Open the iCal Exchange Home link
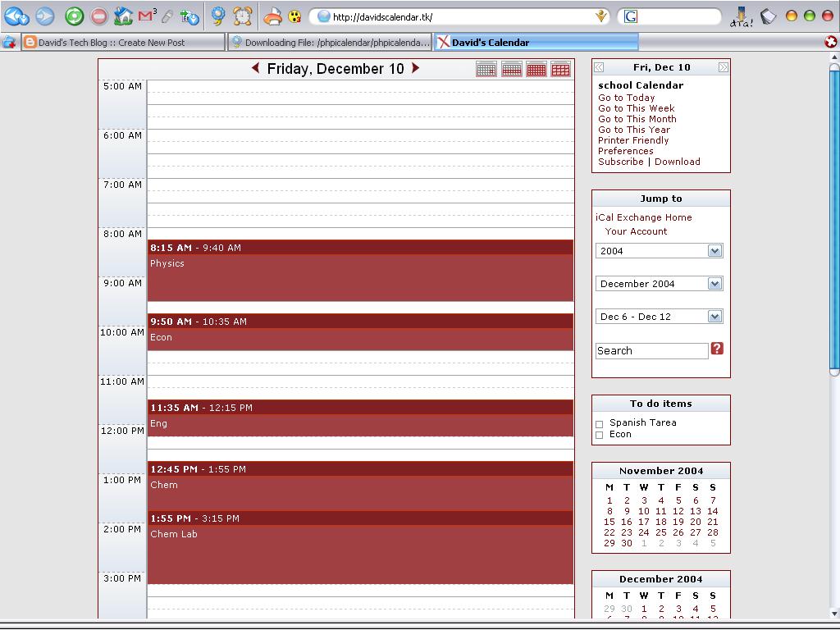This screenshot has width=840, height=630. [x=643, y=217]
